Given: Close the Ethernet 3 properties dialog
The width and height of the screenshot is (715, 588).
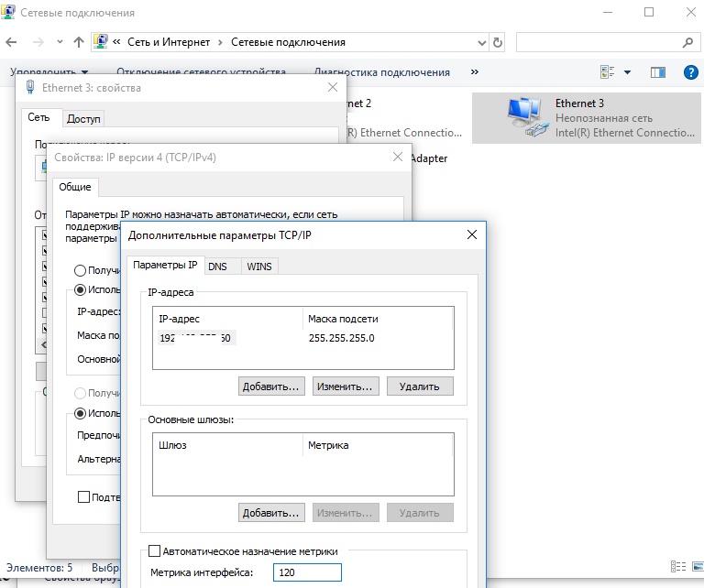Looking at the screenshot, I should (x=333, y=87).
